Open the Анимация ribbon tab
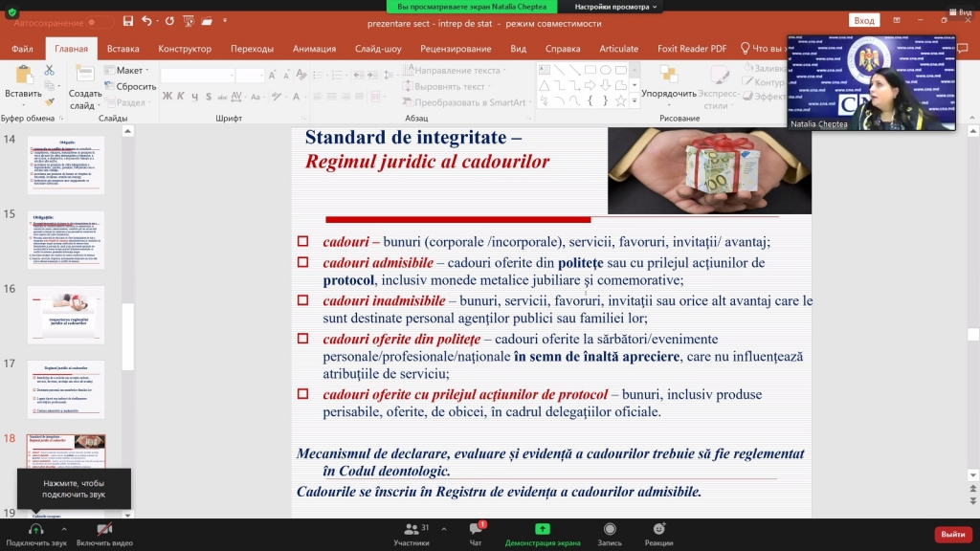Screen dimensions: 980x551 314,49
